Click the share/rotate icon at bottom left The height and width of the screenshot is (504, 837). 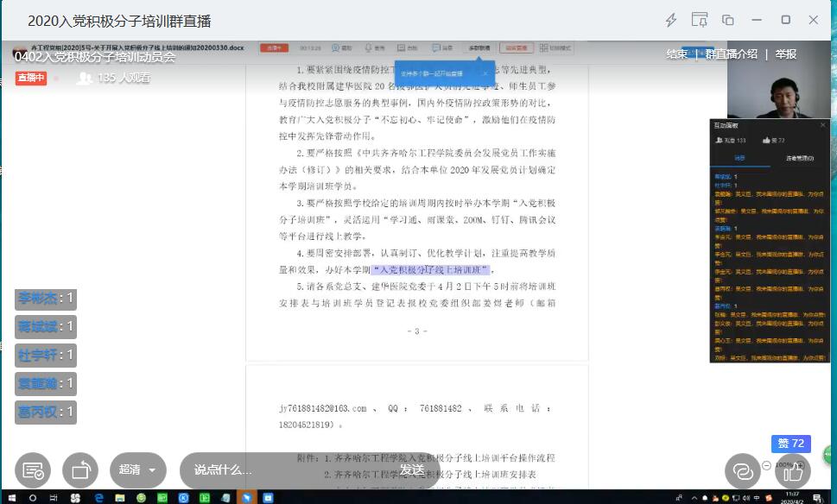tap(80, 470)
